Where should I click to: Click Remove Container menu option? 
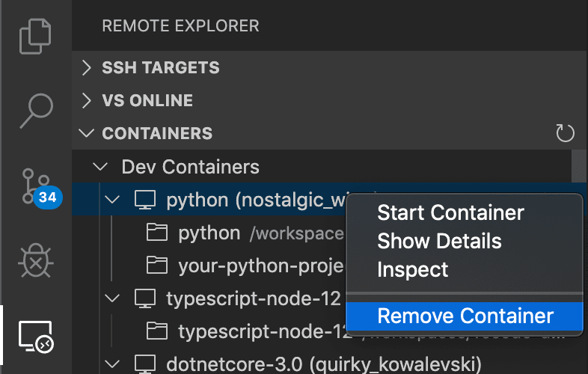(465, 316)
